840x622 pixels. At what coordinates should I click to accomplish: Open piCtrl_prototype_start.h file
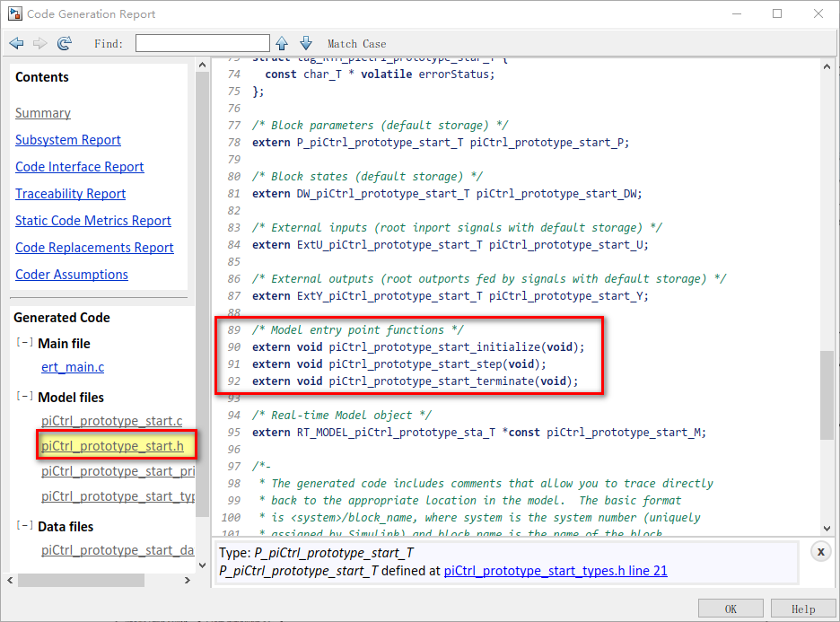tap(112, 446)
